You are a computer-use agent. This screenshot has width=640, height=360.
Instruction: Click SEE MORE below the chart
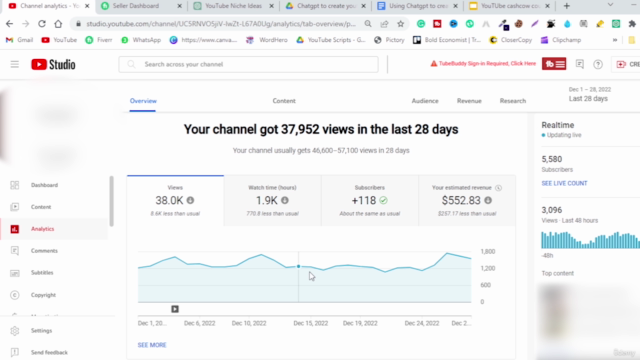pos(152,345)
